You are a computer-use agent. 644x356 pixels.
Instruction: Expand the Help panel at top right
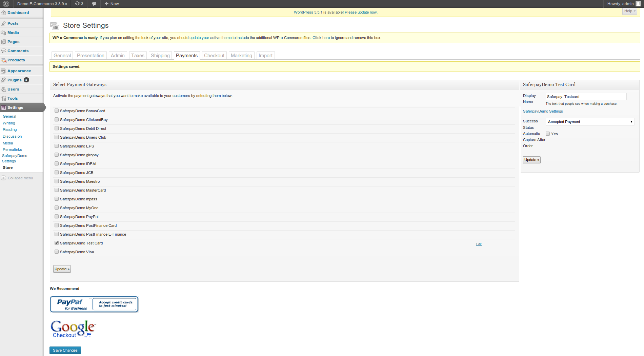pos(630,11)
